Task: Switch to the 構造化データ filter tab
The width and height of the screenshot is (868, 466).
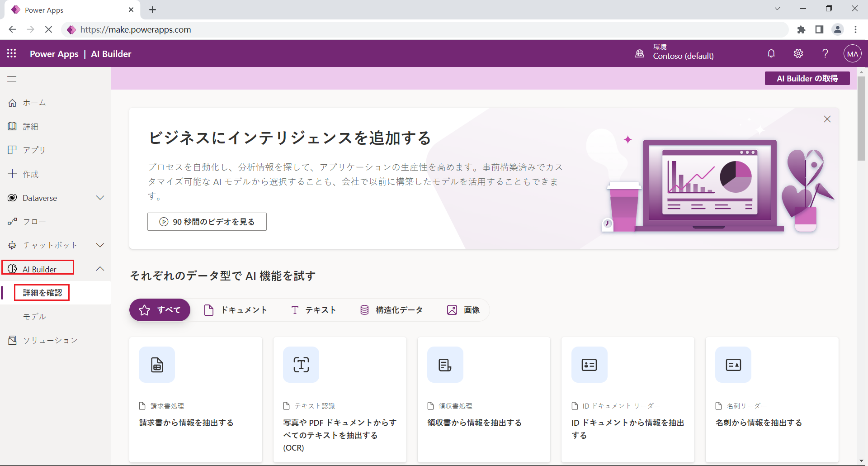Action: pos(392,310)
